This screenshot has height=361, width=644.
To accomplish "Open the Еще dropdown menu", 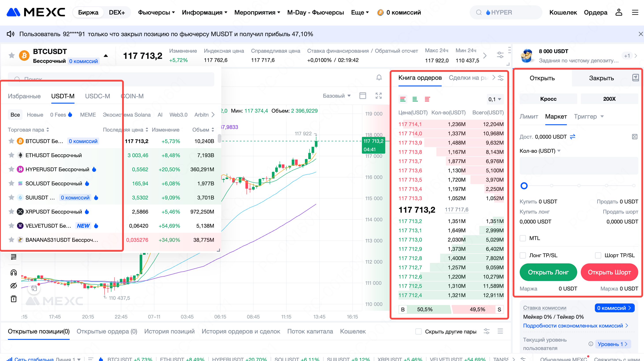I will pos(360,12).
